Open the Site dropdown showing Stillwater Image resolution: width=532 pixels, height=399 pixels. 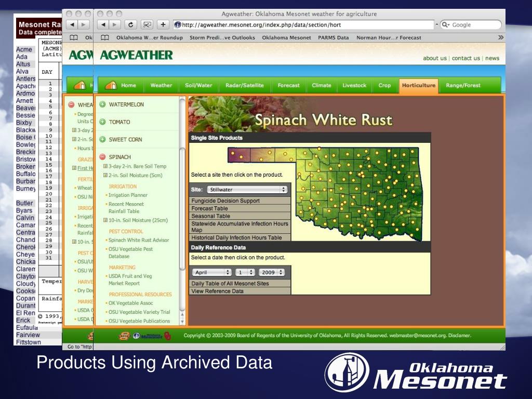tap(247, 190)
